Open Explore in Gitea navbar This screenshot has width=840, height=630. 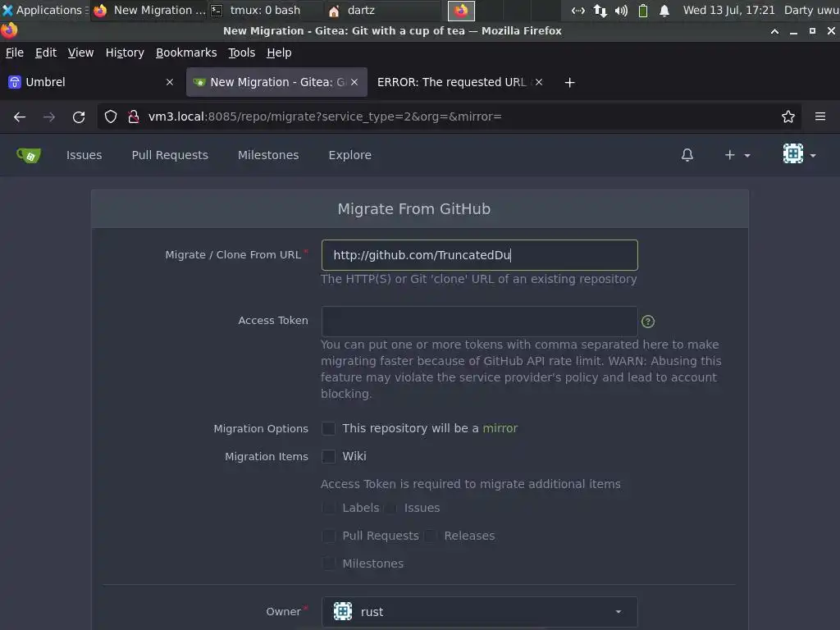click(349, 155)
